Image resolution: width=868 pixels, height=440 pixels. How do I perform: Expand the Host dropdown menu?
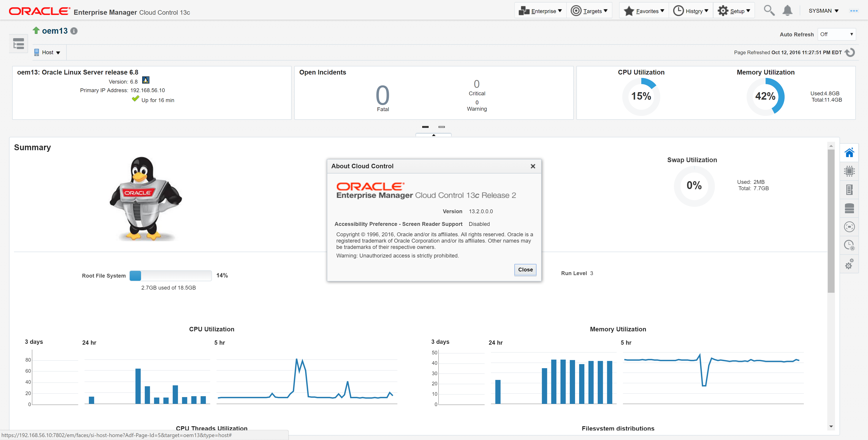point(47,53)
